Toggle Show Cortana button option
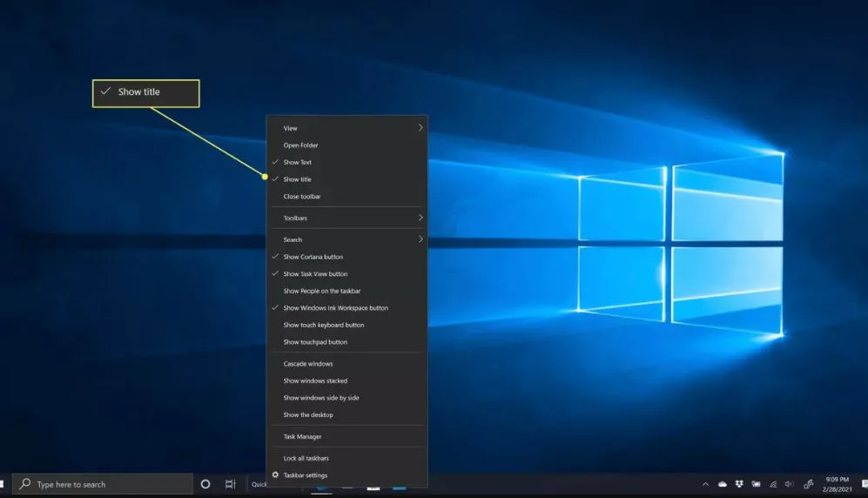The width and height of the screenshot is (868, 498). click(x=347, y=257)
